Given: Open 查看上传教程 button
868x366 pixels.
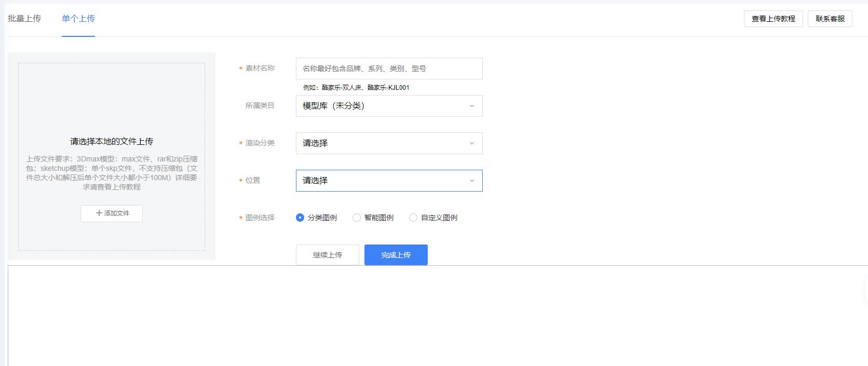Looking at the screenshot, I should point(773,19).
